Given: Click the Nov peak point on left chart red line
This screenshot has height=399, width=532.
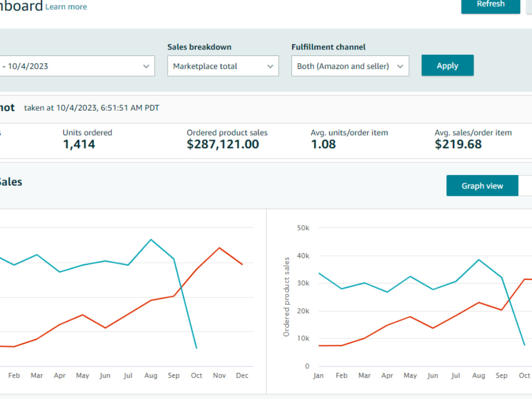Looking at the screenshot, I should [220, 248].
